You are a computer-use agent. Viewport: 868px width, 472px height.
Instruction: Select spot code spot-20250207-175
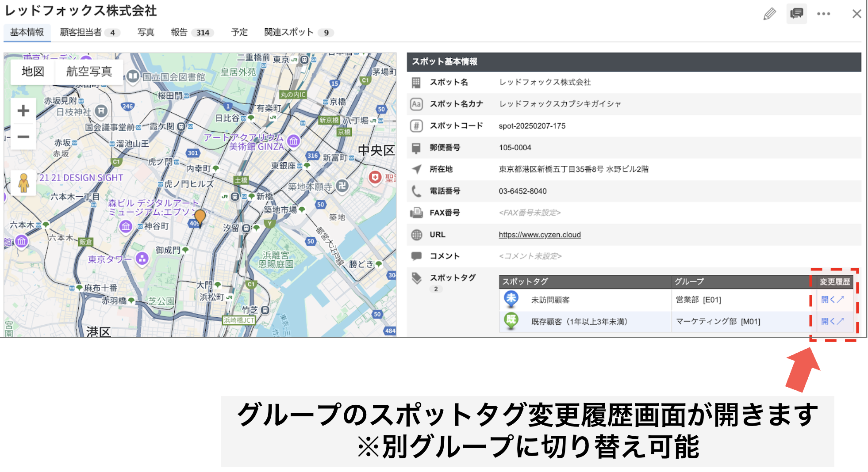(532, 126)
